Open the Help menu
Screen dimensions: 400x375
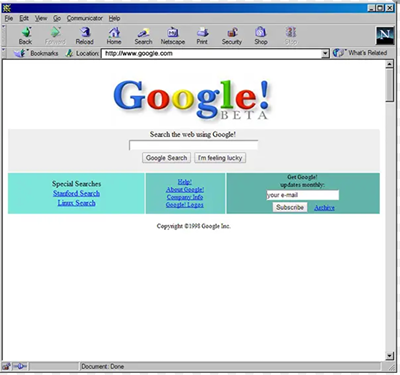click(x=114, y=18)
